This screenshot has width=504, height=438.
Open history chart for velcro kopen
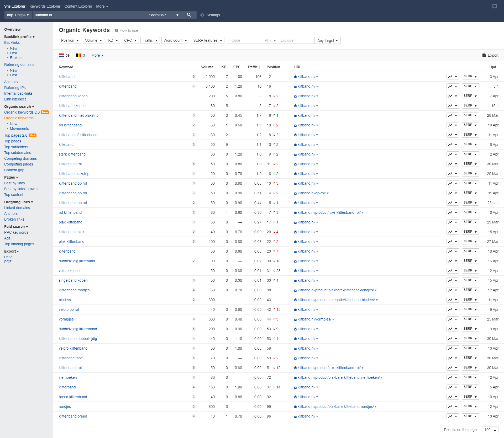click(x=453, y=271)
